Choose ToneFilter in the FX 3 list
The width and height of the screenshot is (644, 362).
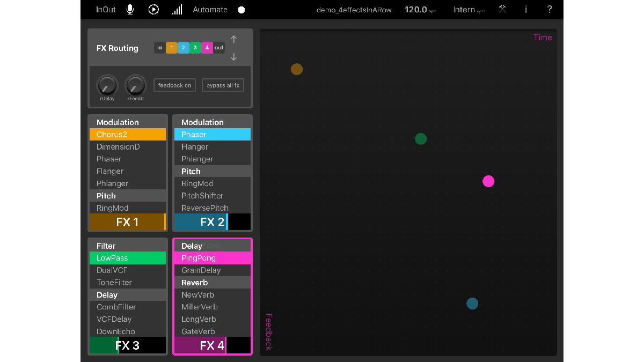[x=128, y=283]
